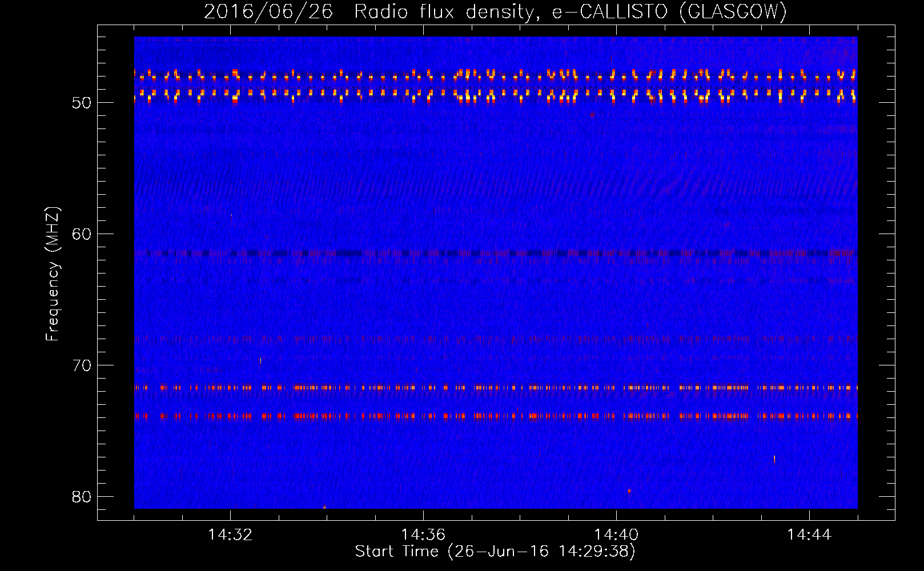
Task: Click the frequency tick label '50'
Action: tap(82, 103)
